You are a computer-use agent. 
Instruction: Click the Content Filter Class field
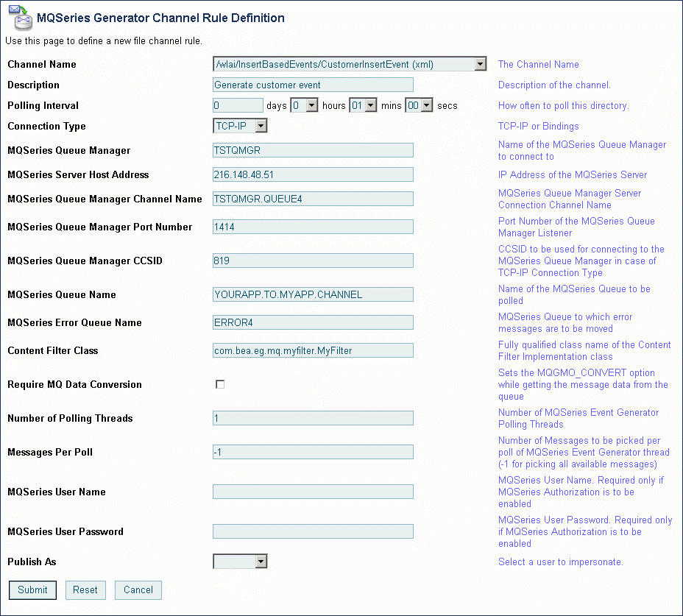pyautogui.click(x=313, y=350)
